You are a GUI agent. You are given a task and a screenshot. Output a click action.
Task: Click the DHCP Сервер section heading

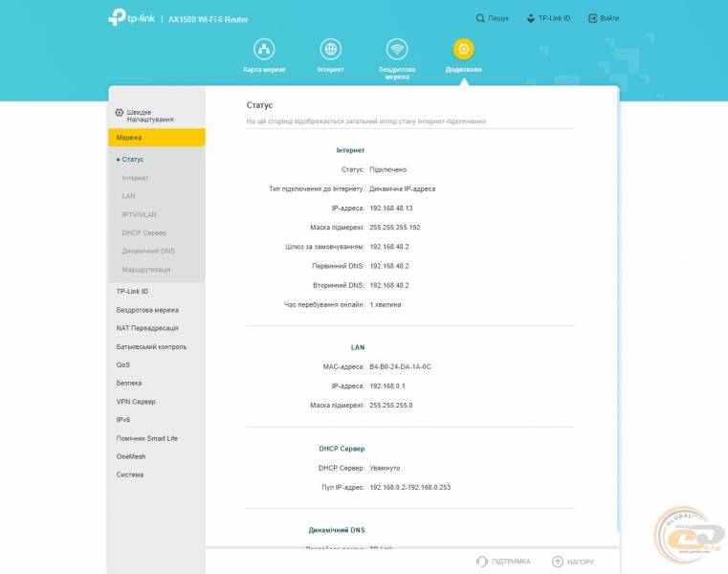(x=342, y=448)
